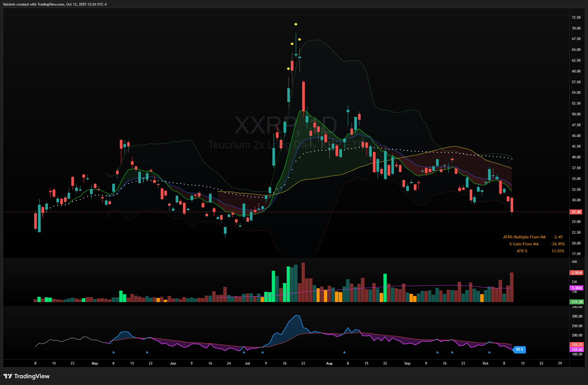Click the blue triangle marker under May 8

click(x=113, y=352)
